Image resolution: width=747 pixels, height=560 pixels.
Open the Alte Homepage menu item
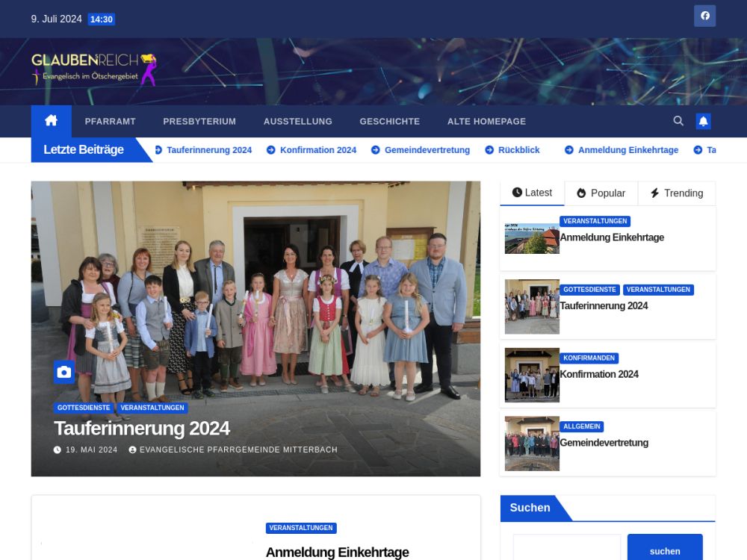tap(486, 121)
